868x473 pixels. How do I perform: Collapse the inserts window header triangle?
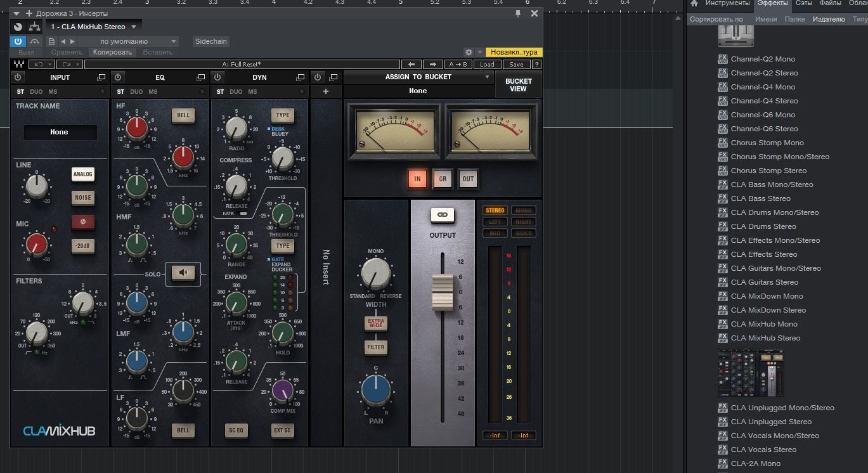tap(16, 13)
